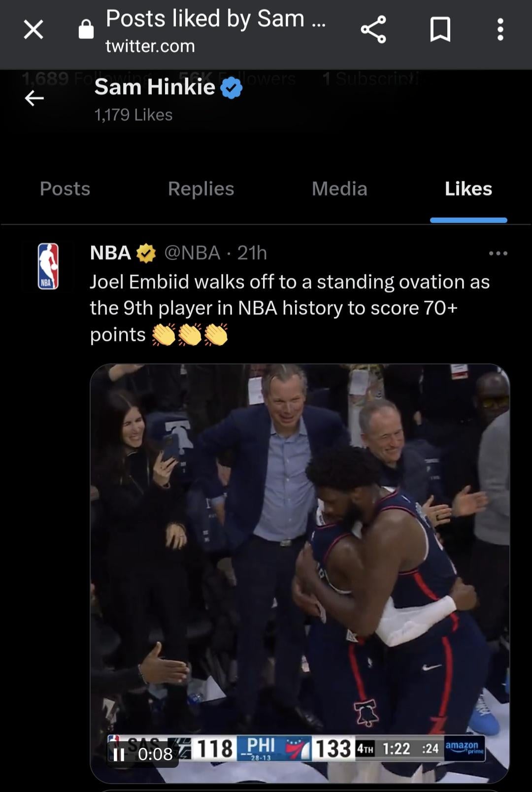Open the Joel Embiid video thumbnail

click(x=299, y=573)
